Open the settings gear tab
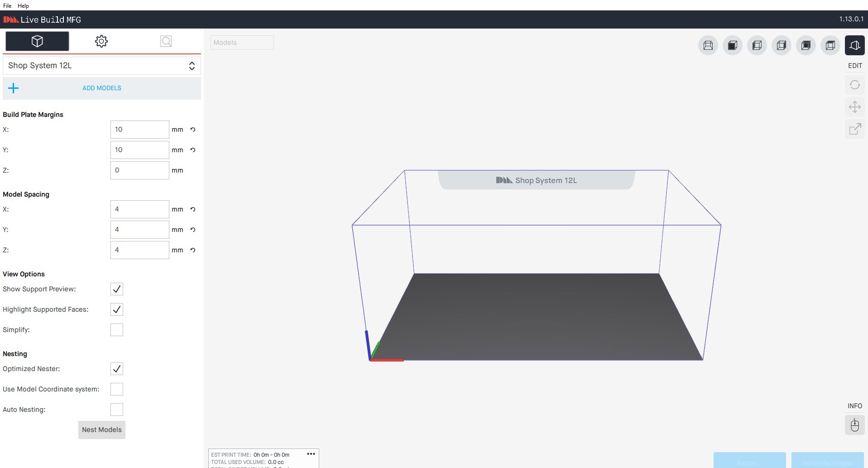 point(101,41)
